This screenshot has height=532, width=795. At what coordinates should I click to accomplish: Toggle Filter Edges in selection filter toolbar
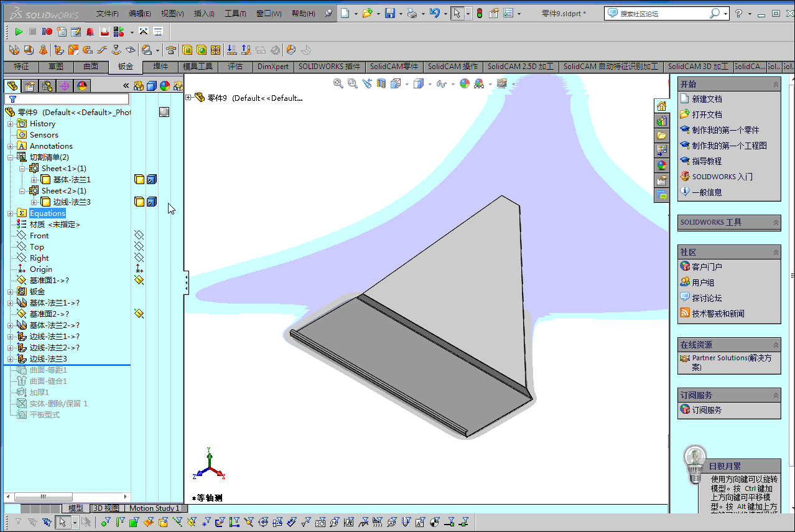(121, 521)
